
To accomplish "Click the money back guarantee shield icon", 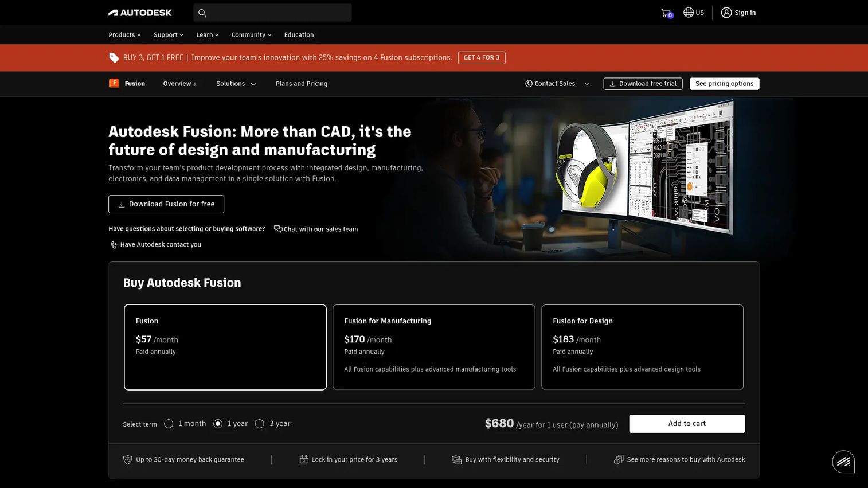I will click(128, 460).
